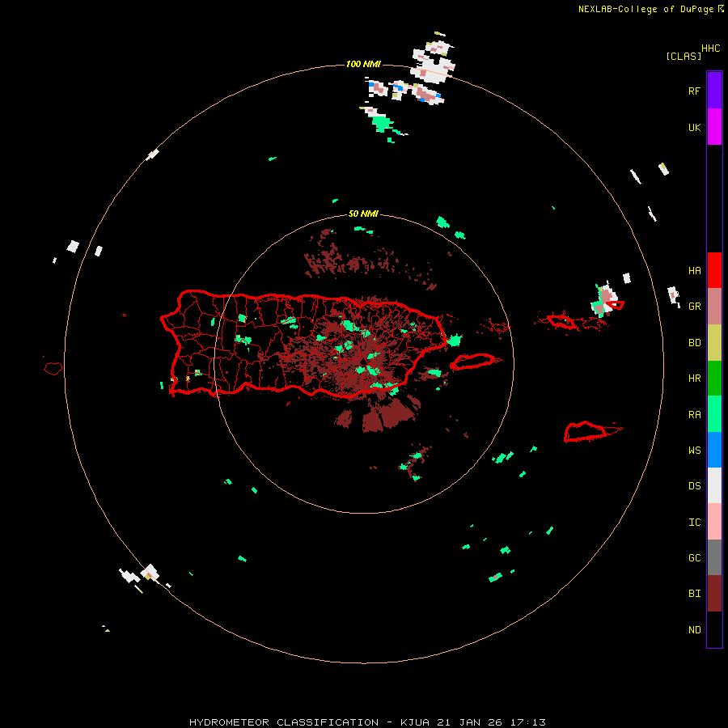Select the GC gray legend swatch
Image resolution: width=728 pixels, height=728 pixels.
[714, 557]
